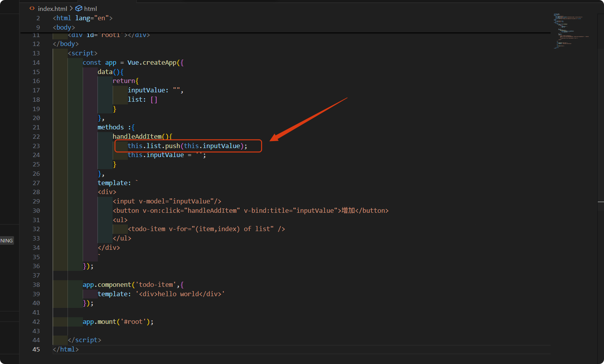Click the '});' line on row 40
This screenshot has width=604, height=364.
tap(88, 303)
